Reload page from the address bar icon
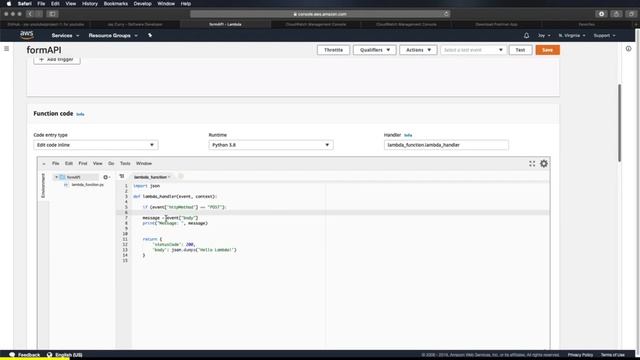This screenshot has width=640, height=360. tap(446, 14)
